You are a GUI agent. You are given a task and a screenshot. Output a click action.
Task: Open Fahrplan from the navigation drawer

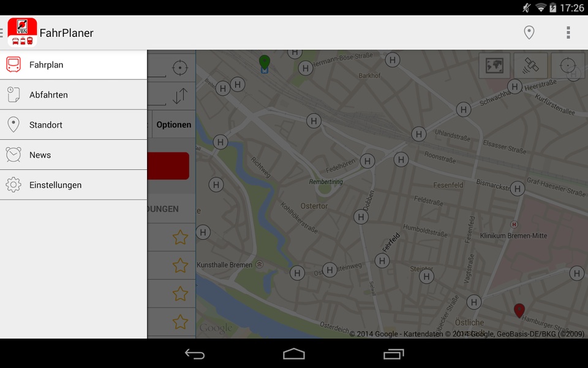click(73, 64)
